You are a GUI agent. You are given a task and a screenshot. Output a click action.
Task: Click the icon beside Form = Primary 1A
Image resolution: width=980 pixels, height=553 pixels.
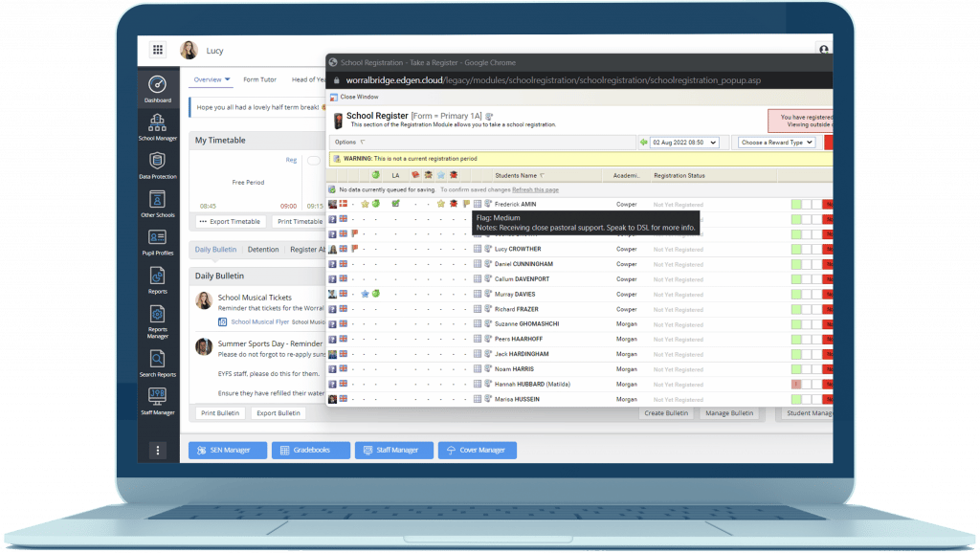[x=489, y=116]
